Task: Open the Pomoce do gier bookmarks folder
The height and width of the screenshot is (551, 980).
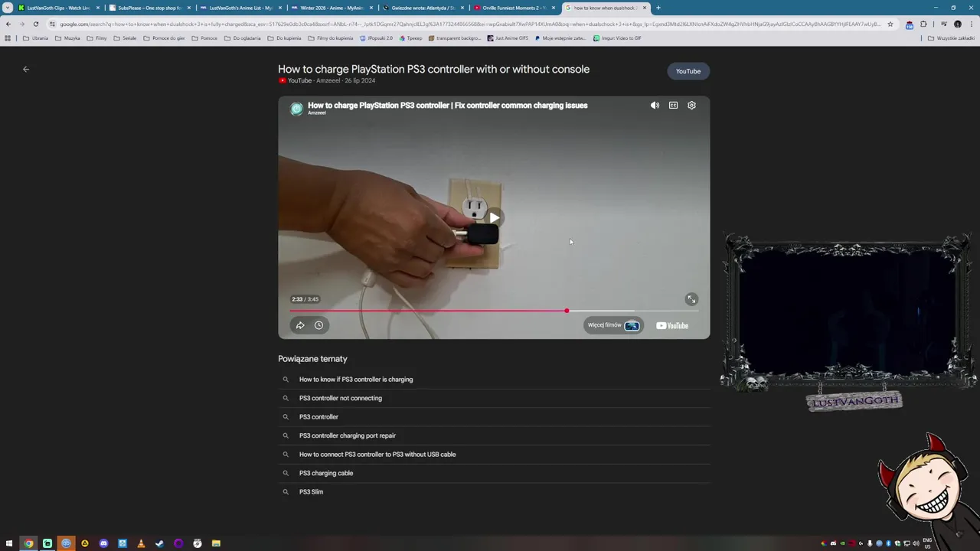Action: pos(164,37)
